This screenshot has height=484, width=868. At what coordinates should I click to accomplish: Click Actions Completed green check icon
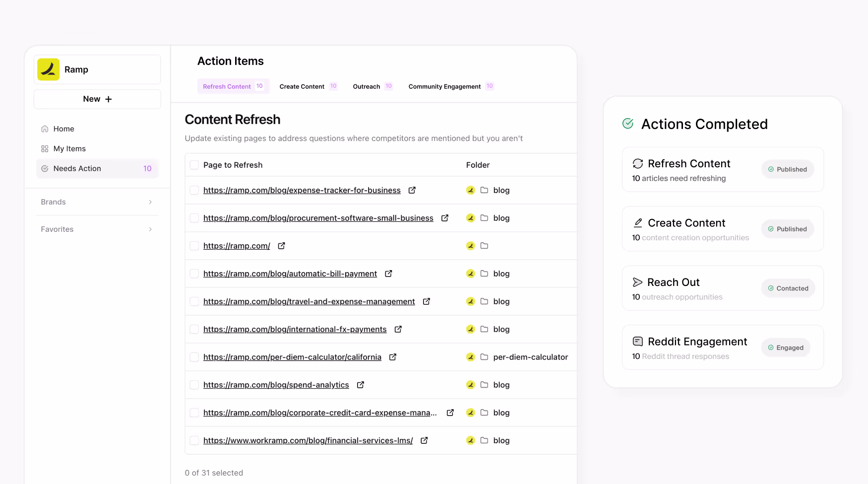[x=628, y=123]
